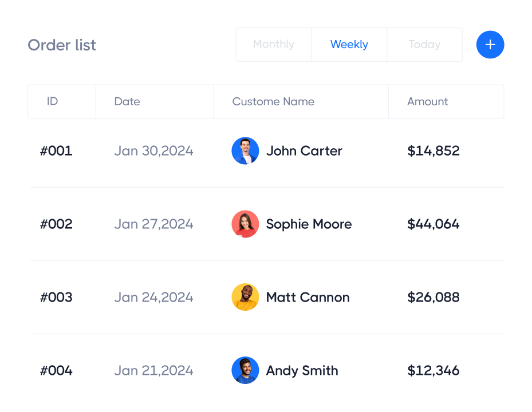532x412 pixels.
Task: Click Andy Smith's avatar picture
Action: click(x=245, y=370)
